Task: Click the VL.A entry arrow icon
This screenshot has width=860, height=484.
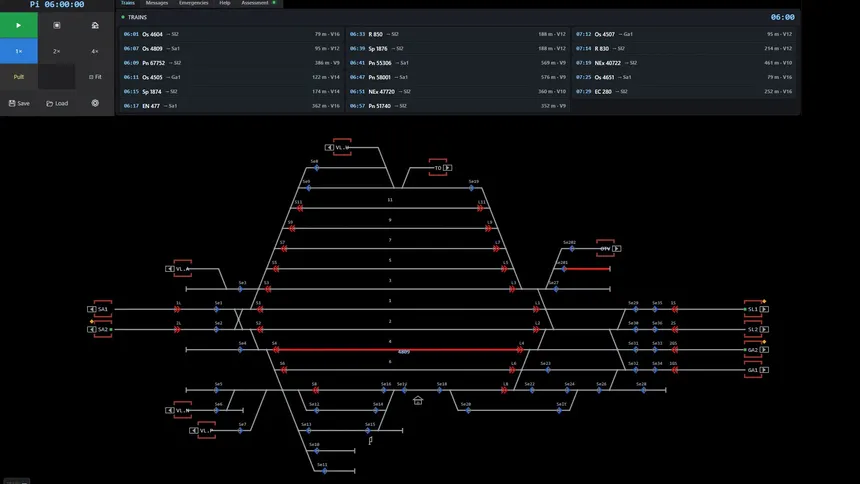Action: [169, 269]
